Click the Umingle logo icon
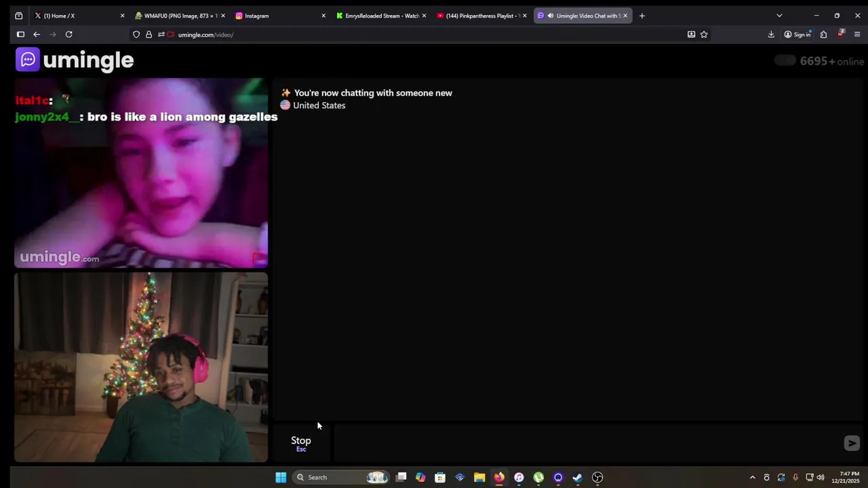 point(28,60)
